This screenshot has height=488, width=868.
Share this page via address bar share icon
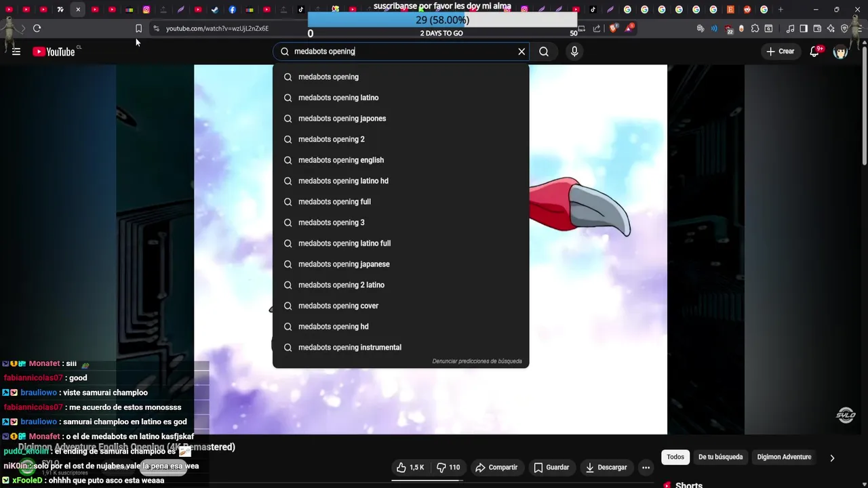tap(597, 28)
